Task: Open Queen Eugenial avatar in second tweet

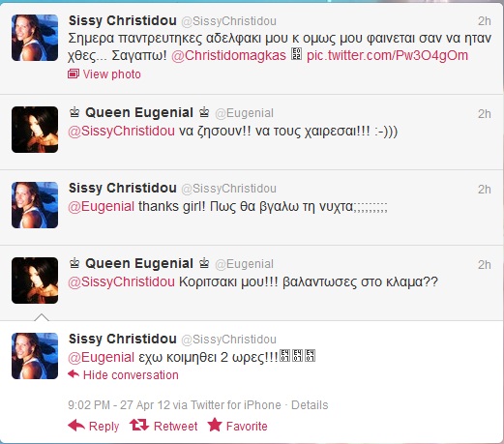Action: [x=35, y=130]
